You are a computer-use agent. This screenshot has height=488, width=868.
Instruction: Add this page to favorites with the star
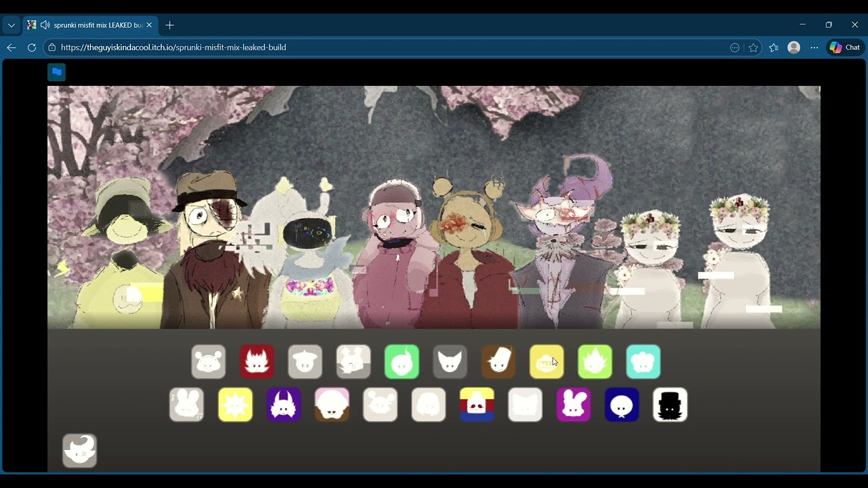click(x=753, y=47)
